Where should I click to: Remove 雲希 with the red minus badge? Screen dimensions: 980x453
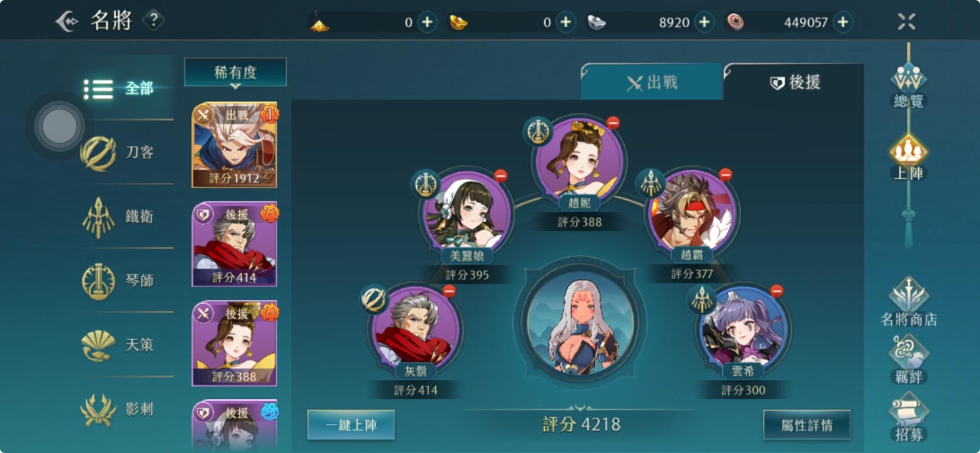776,291
